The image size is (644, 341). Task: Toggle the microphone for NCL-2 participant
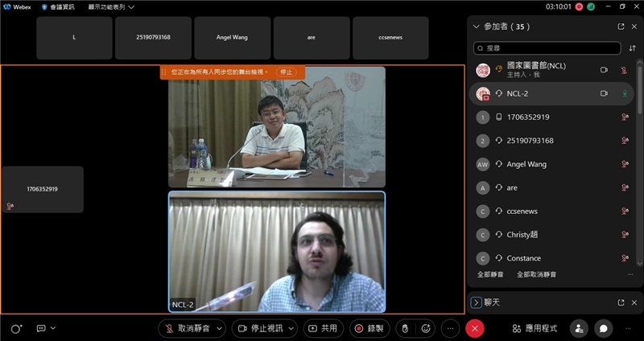click(x=625, y=93)
